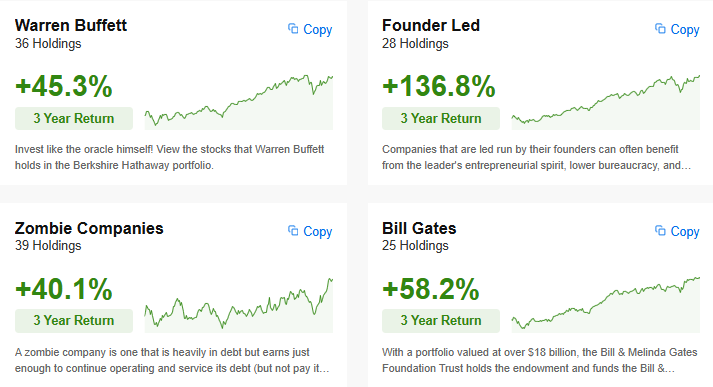Viewport: 713px width, 387px height.
Task: Click the 3 Year Return badge under +136.8%
Action: (441, 119)
